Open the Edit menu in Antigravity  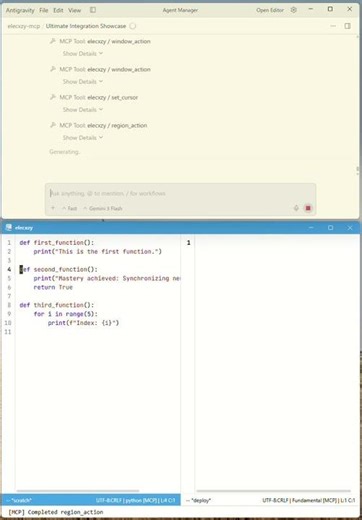[58, 10]
